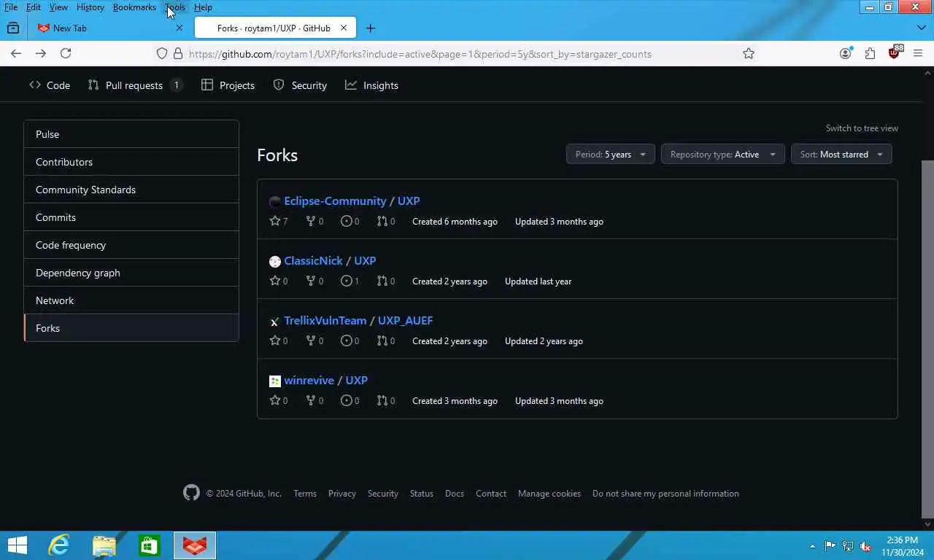The height and width of the screenshot is (560, 934).
Task: Expand the Repository type: Active dropdown
Action: pos(723,154)
